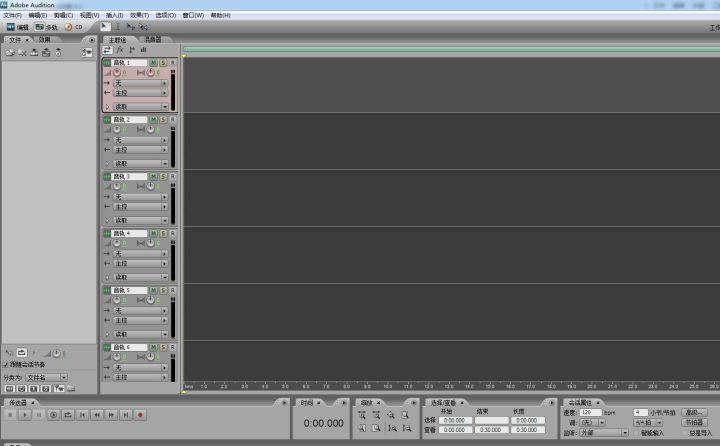Click the Stop button in transport panel
This screenshot has height=446, width=720.
point(10,413)
